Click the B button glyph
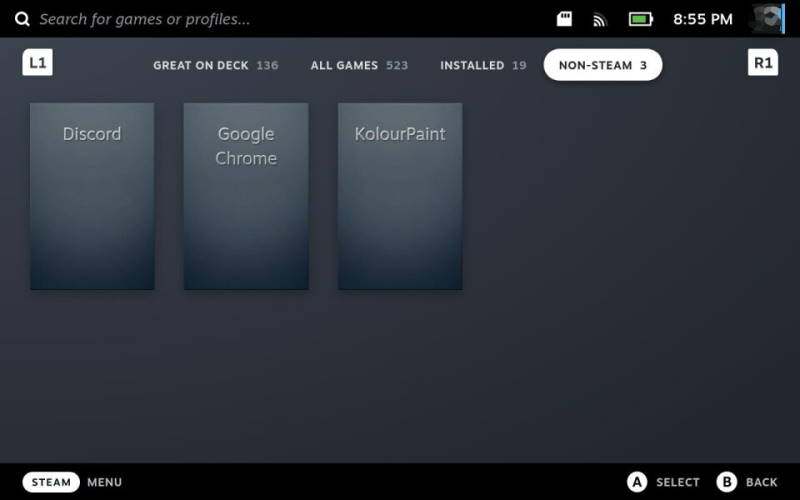This screenshot has width=800, height=500. point(727,482)
